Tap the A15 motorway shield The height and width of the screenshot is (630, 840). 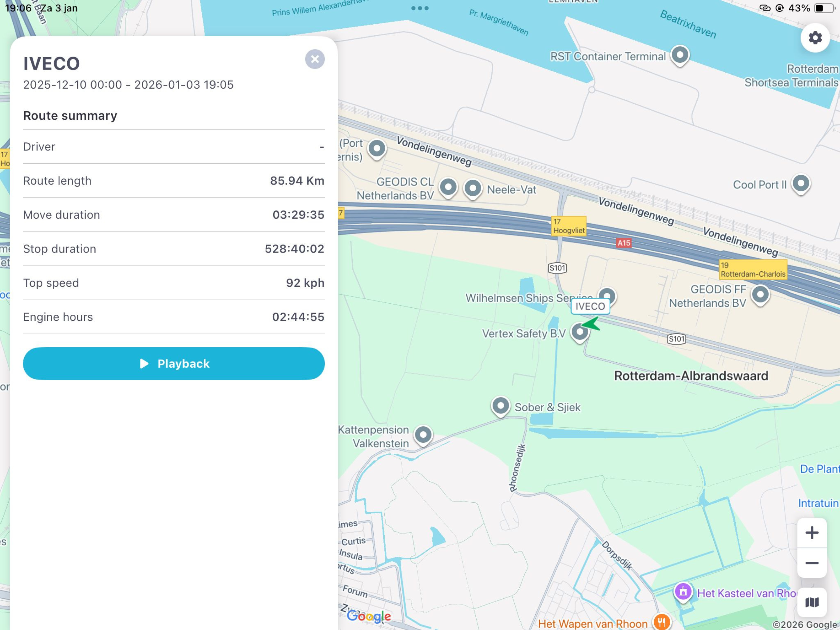pyautogui.click(x=624, y=243)
